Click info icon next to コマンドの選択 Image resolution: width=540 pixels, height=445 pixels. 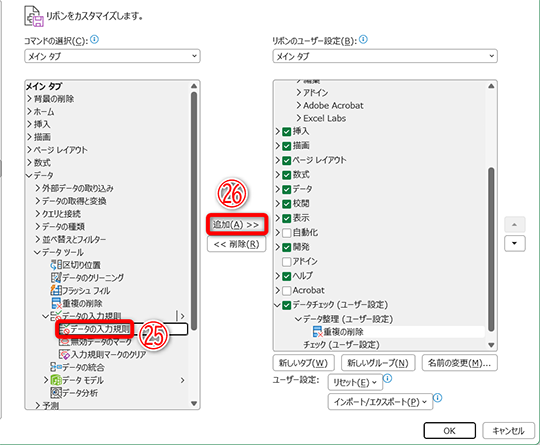(94, 40)
